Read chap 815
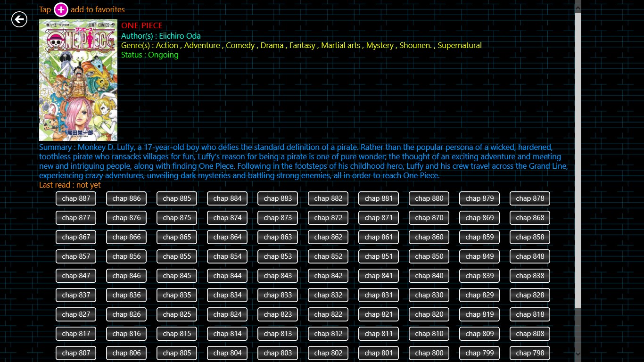644x362 pixels. coord(177,334)
